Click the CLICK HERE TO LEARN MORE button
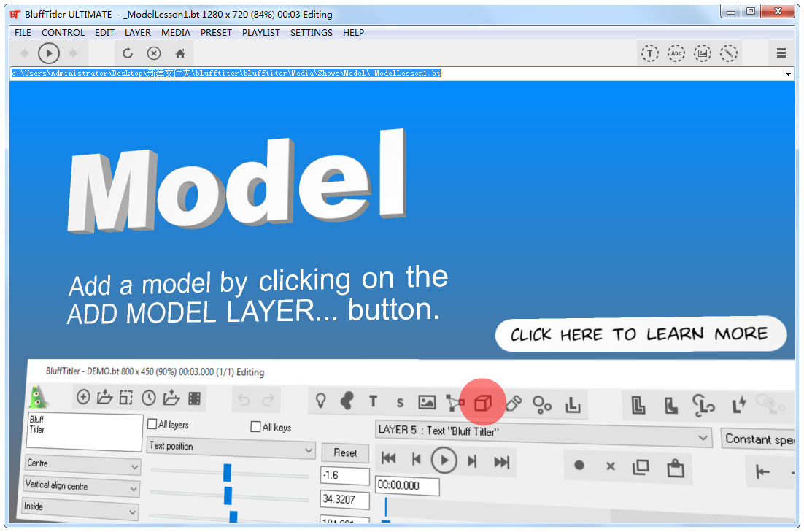Viewport: 804px width, 532px height. [x=640, y=335]
